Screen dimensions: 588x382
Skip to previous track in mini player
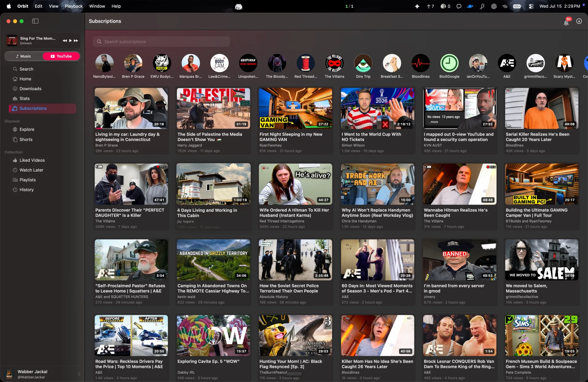65,40
